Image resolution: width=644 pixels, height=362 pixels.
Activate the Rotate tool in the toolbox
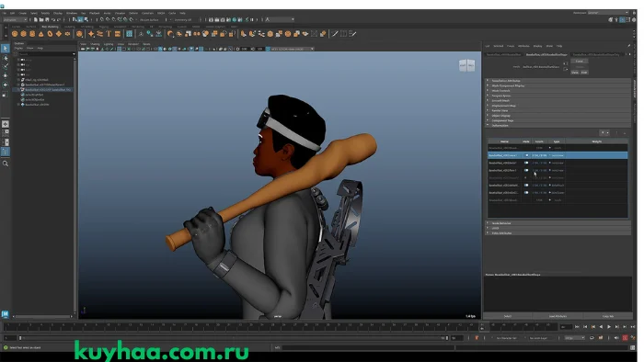point(6,85)
